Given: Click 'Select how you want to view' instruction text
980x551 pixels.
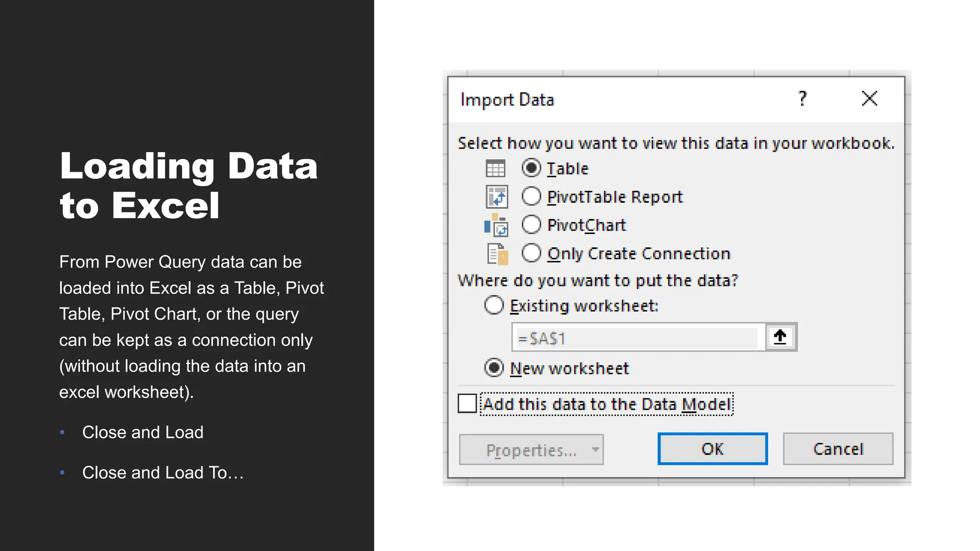Looking at the screenshot, I should tap(676, 143).
